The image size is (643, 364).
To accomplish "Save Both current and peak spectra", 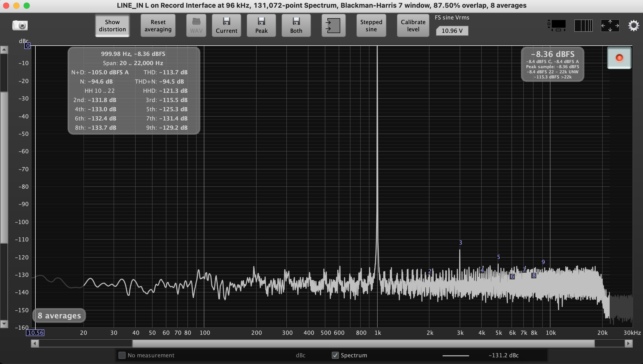I will pos(296,26).
